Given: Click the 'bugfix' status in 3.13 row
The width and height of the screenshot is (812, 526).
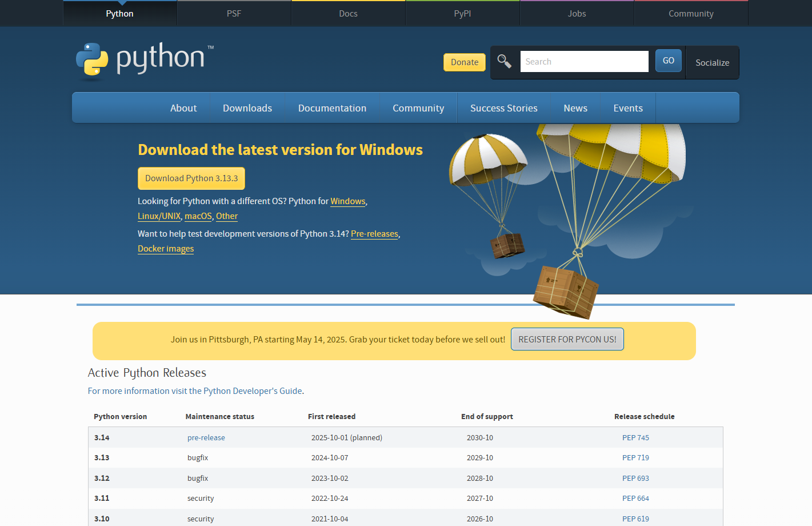Looking at the screenshot, I should (198, 458).
